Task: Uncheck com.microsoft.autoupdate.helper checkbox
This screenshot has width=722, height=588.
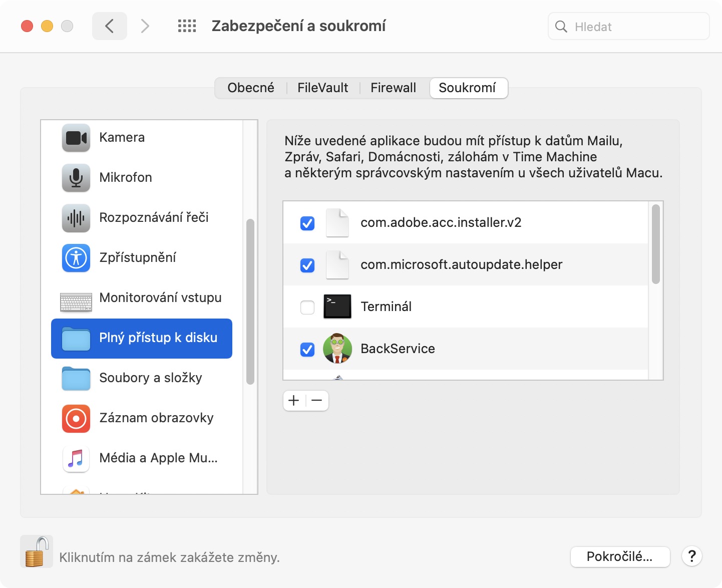Action: [307, 265]
